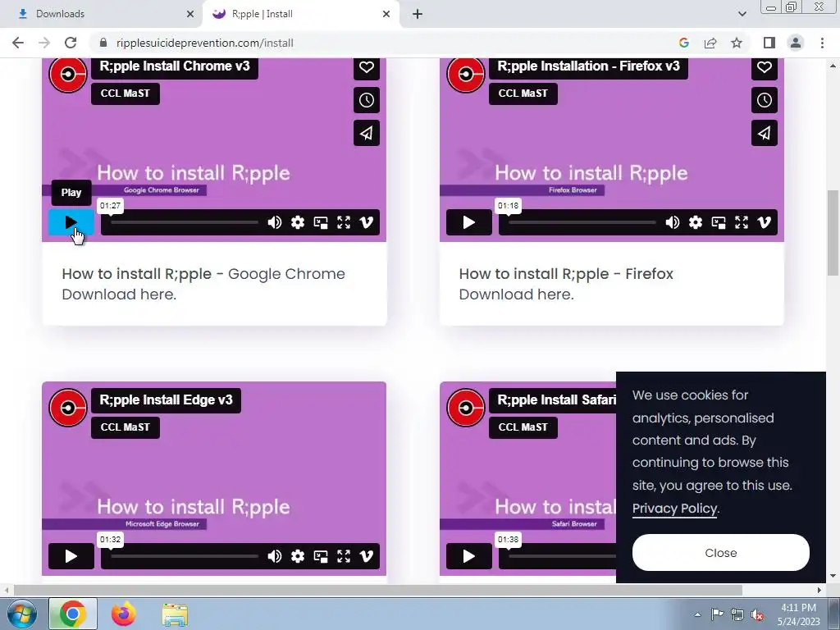Seek in the Edge v3 video progress bar
Viewport: 840px width, 630px height.
185,556
